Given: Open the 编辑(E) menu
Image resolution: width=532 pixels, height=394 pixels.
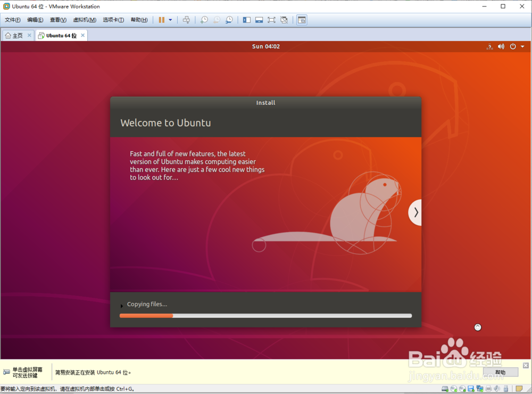Looking at the screenshot, I should (35, 20).
